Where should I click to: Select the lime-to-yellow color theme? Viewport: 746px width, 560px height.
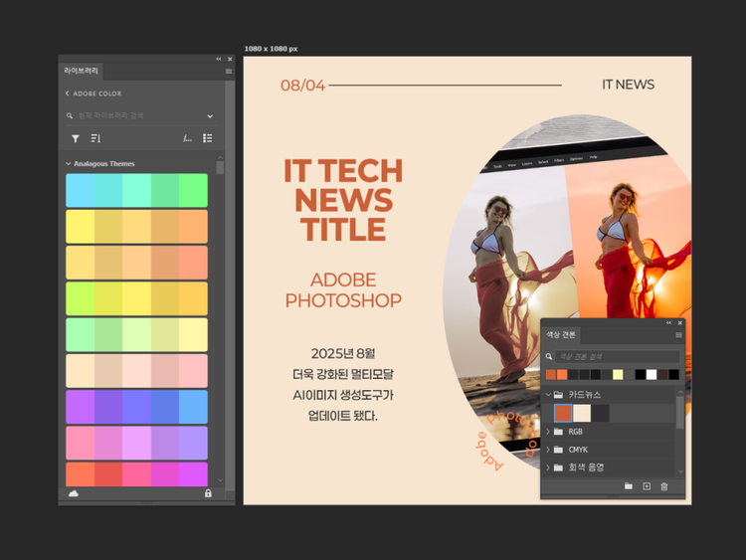coord(136,298)
